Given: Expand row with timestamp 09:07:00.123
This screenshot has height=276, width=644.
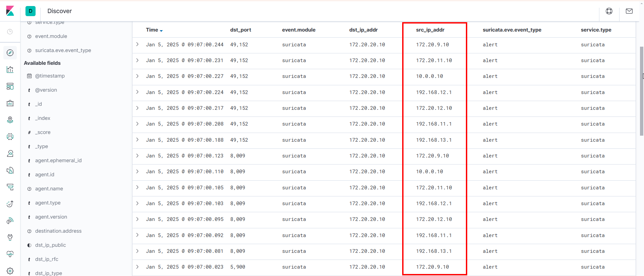Looking at the screenshot, I should pos(138,156).
